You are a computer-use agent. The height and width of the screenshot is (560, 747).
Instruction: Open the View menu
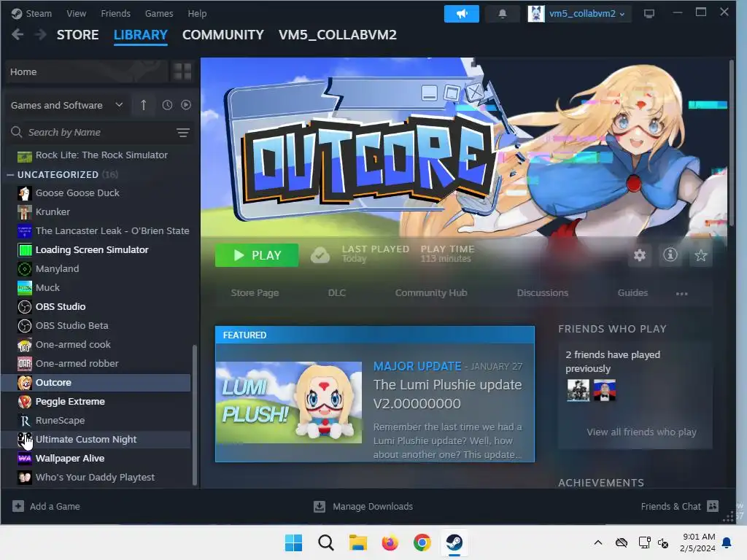(76, 14)
